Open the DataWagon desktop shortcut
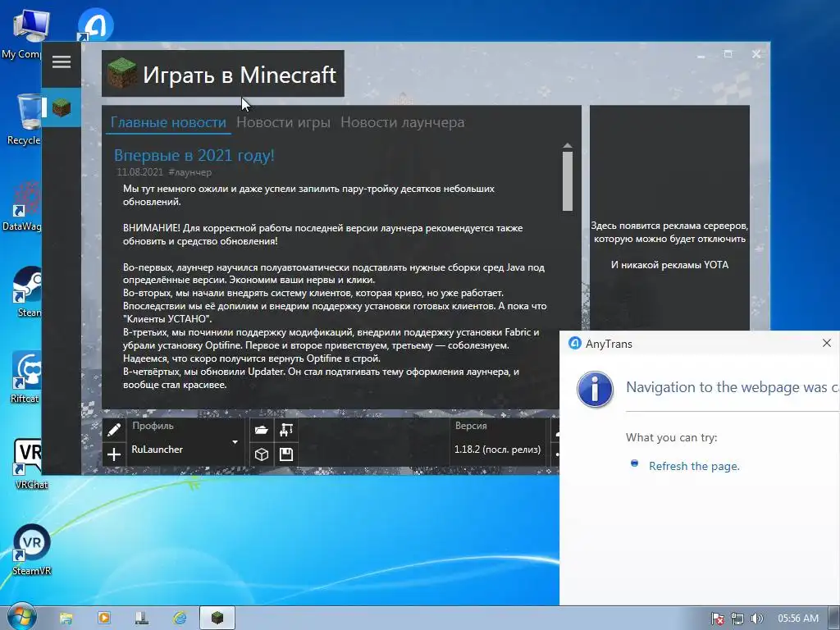Viewport: 840px width, 630px height. pyautogui.click(x=24, y=206)
